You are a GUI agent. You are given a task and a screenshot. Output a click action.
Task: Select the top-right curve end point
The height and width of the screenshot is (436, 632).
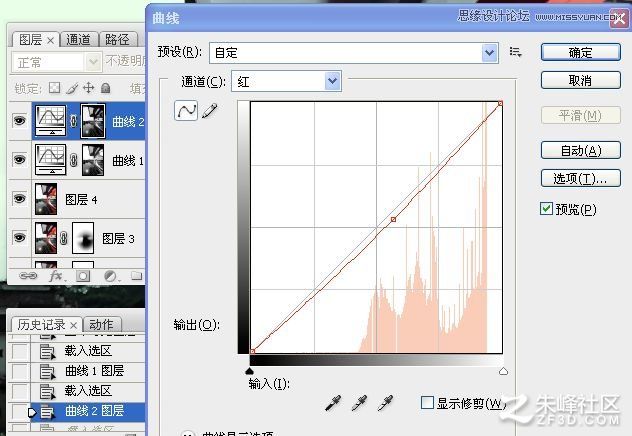(500, 104)
